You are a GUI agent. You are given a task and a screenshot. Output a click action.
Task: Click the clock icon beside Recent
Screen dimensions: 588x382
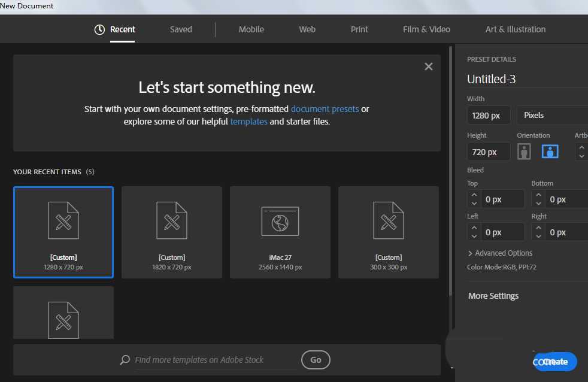click(99, 29)
